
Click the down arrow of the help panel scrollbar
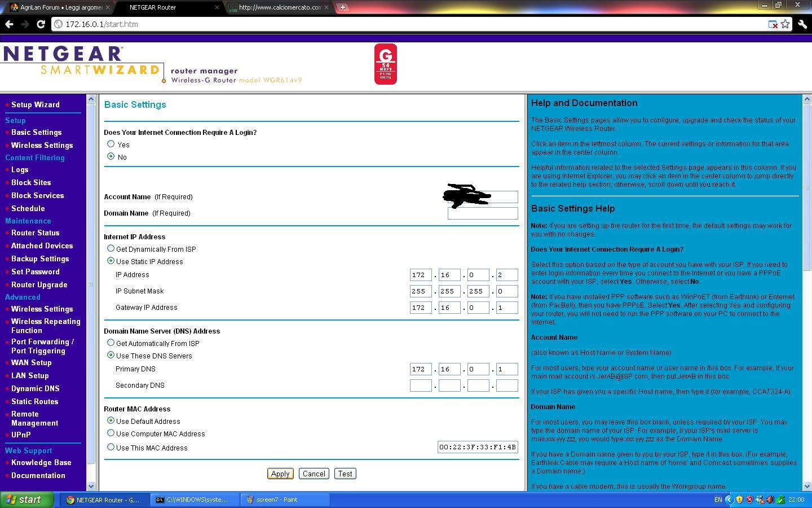[x=808, y=486]
